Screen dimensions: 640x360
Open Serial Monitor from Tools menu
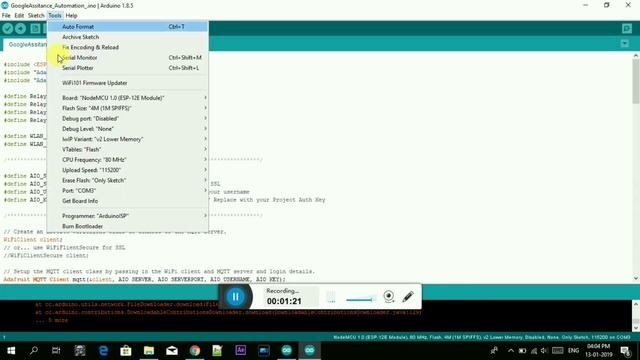[128, 58]
